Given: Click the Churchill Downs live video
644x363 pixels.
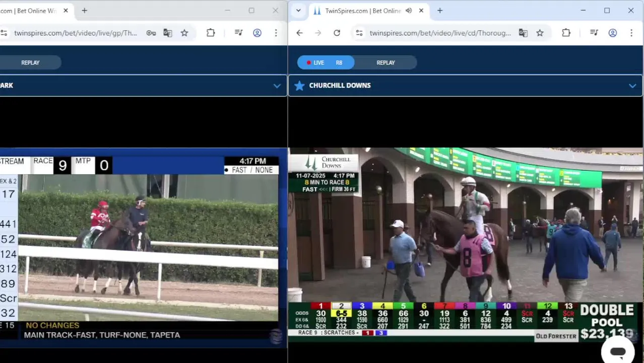Looking at the screenshot, I should click(466, 245).
